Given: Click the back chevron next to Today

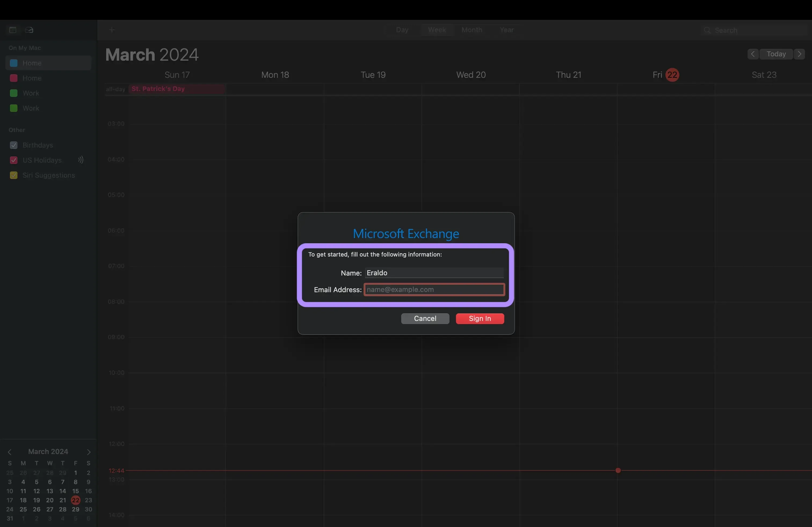Looking at the screenshot, I should (x=753, y=54).
